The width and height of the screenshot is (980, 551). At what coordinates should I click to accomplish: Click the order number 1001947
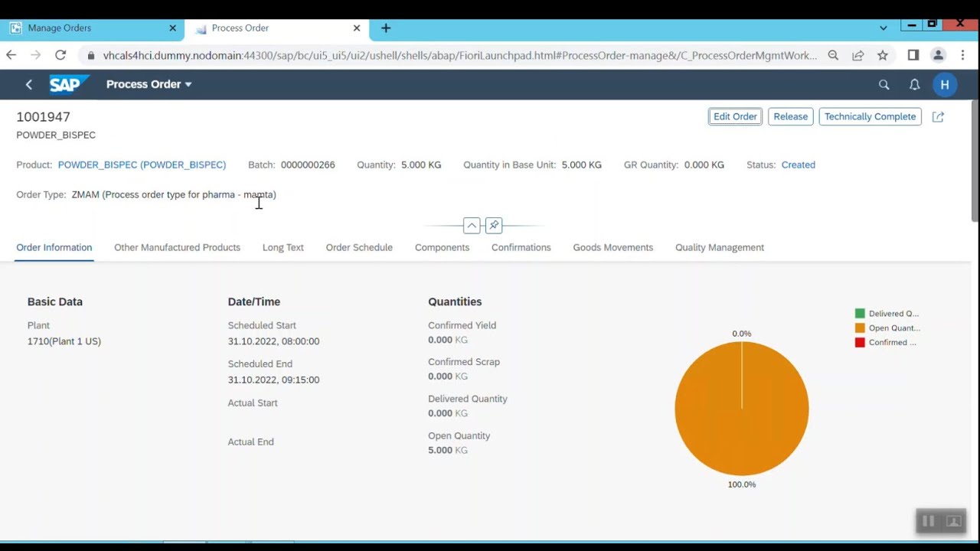point(43,117)
